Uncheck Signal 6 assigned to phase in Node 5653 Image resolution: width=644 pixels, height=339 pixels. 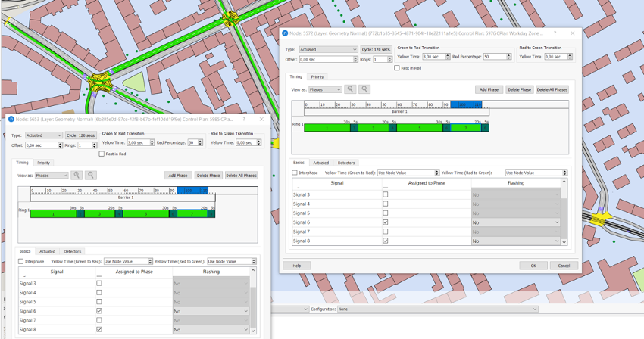[x=99, y=311]
